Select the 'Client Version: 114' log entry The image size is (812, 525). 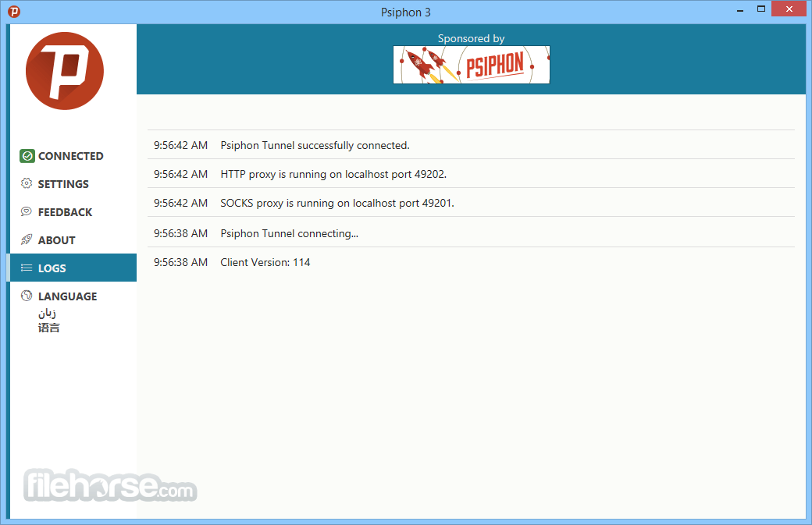click(x=471, y=262)
